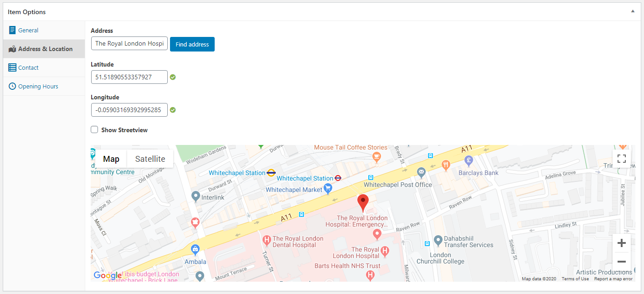Viewport: 644px width, 294px height.
Task: Collapse the Item Options panel
Action: (633, 11)
